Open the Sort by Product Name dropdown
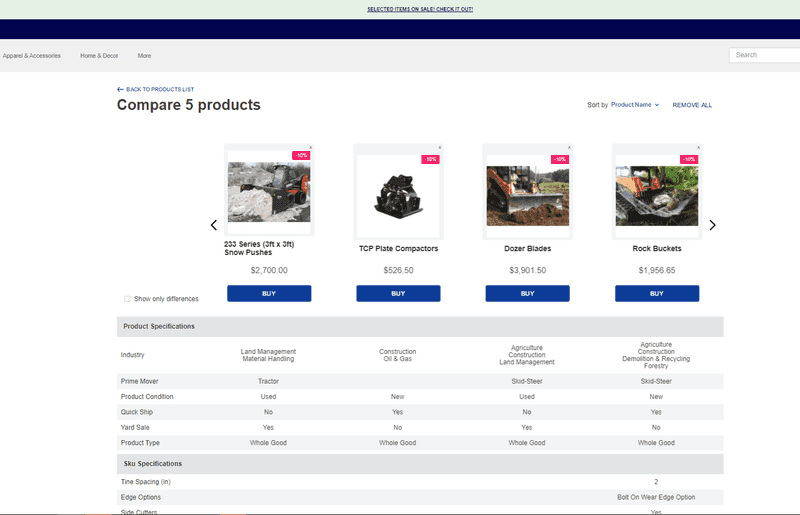This screenshot has height=515, width=800. (635, 105)
